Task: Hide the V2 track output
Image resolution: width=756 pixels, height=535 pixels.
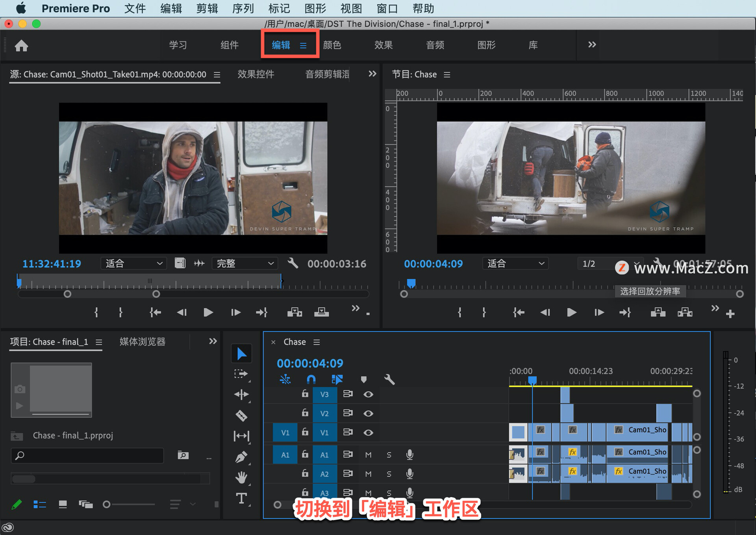Action: (368, 413)
